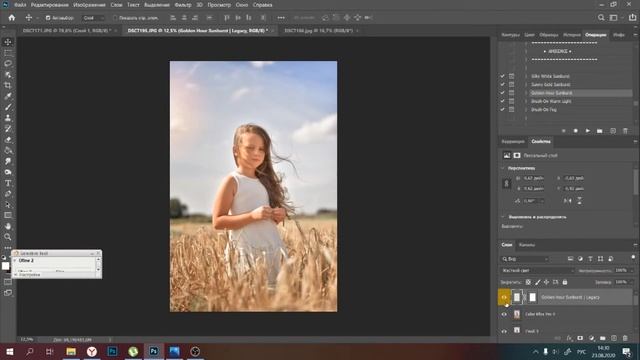Collapse the Transform section in Properties
The height and width of the screenshot is (360, 640).
coord(503,168)
